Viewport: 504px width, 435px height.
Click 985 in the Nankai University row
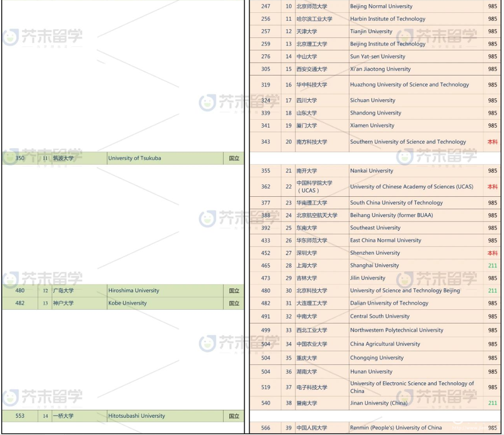[x=493, y=171]
